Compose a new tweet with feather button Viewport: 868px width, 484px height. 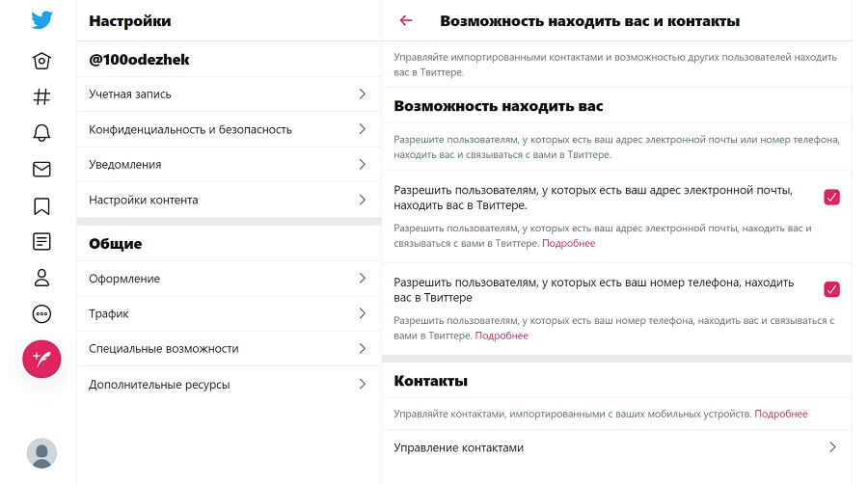coord(41,359)
